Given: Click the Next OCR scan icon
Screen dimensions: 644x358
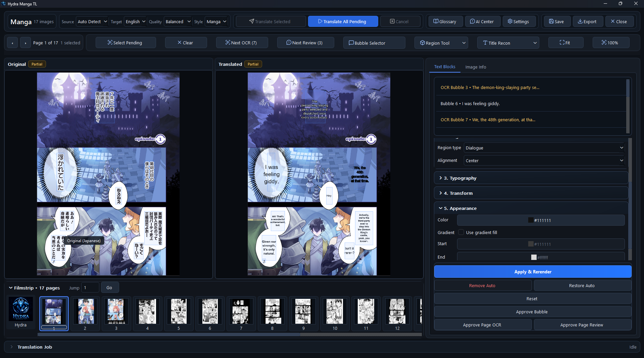Looking at the screenshot, I should [228, 42].
